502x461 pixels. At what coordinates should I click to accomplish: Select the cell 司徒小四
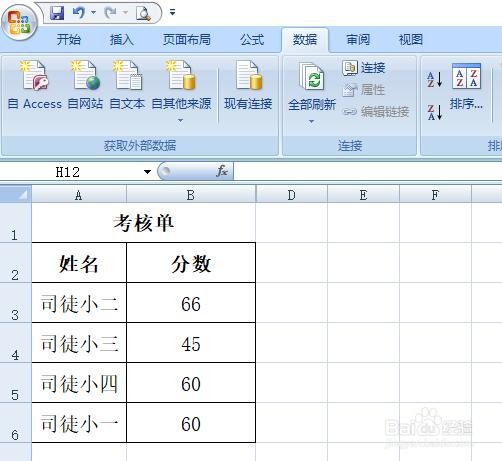click(79, 383)
